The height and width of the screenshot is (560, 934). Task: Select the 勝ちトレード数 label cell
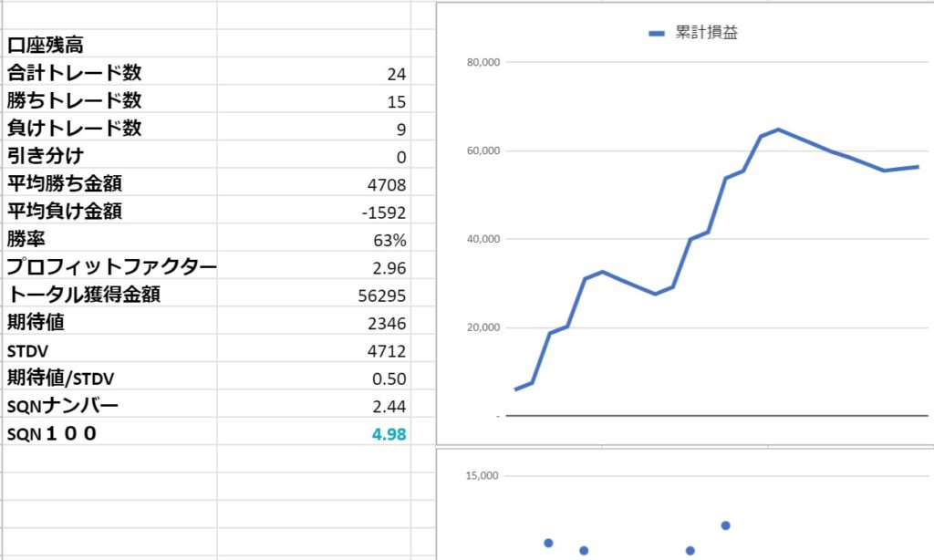[109, 100]
